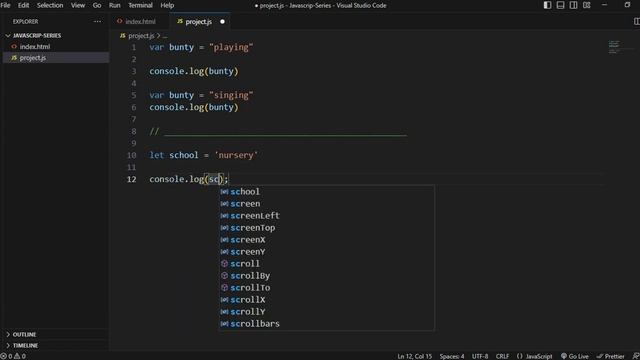This screenshot has height=360, width=640.
Task: Click Prettier status bar item
Action: [x=611, y=356]
